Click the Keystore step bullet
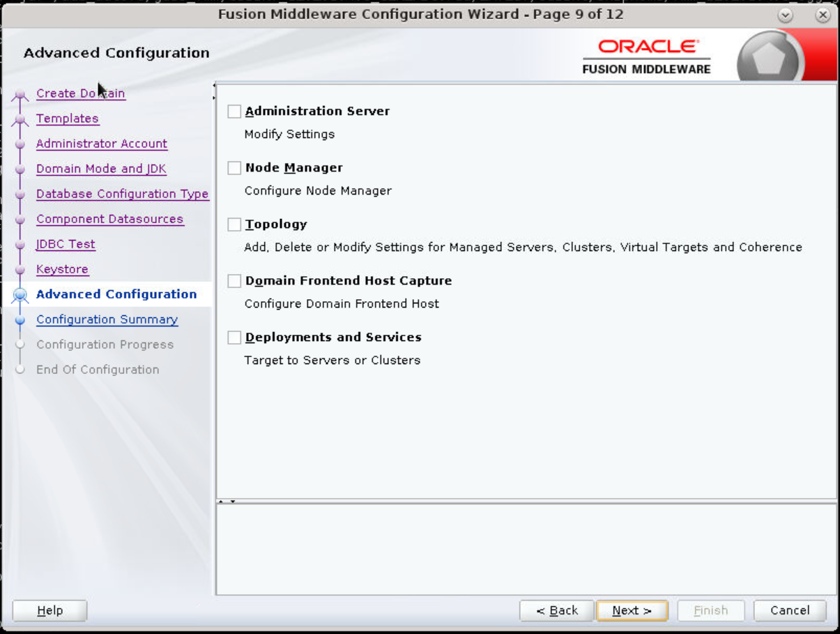This screenshot has width=840, height=634. (x=20, y=270)
